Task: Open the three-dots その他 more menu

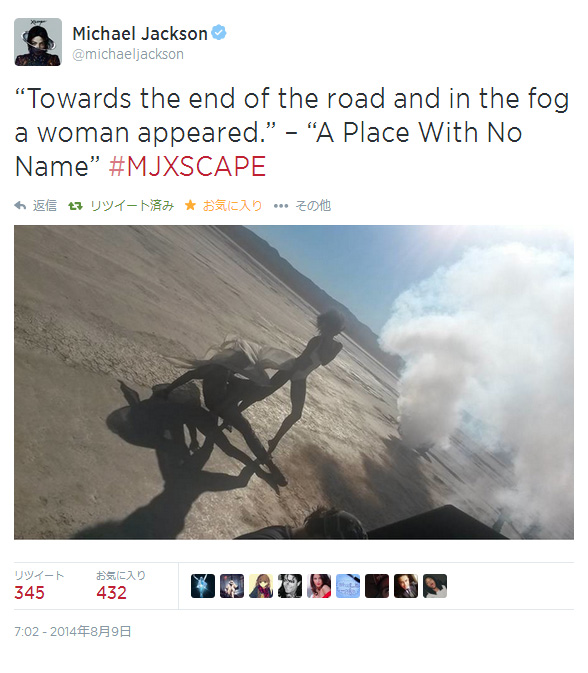Action: coord(281,206)
